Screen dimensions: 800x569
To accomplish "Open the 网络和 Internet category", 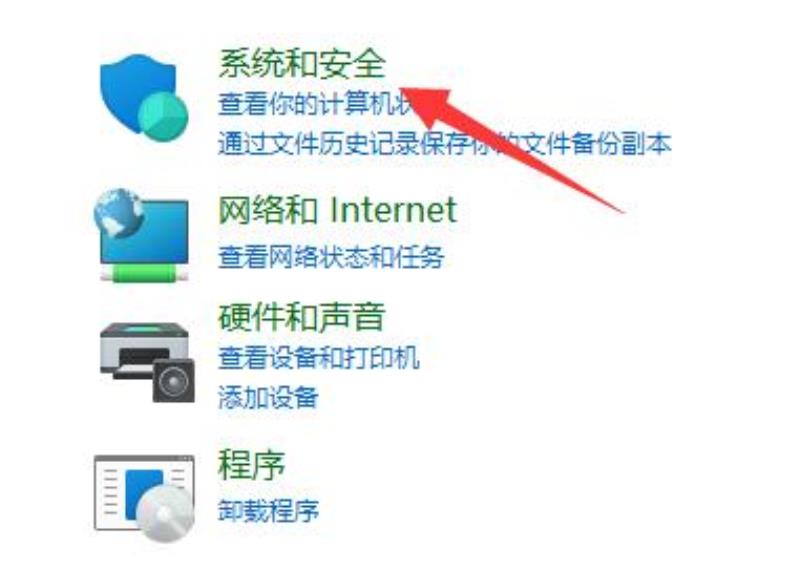I will pos(337,210).
